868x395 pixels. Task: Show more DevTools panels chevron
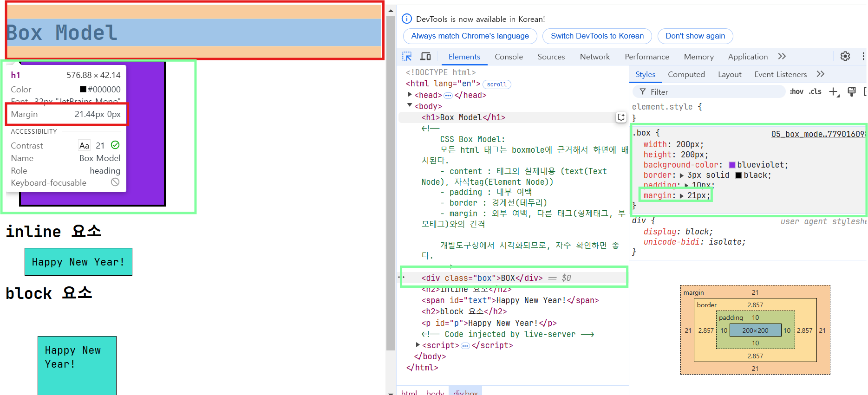782,56
